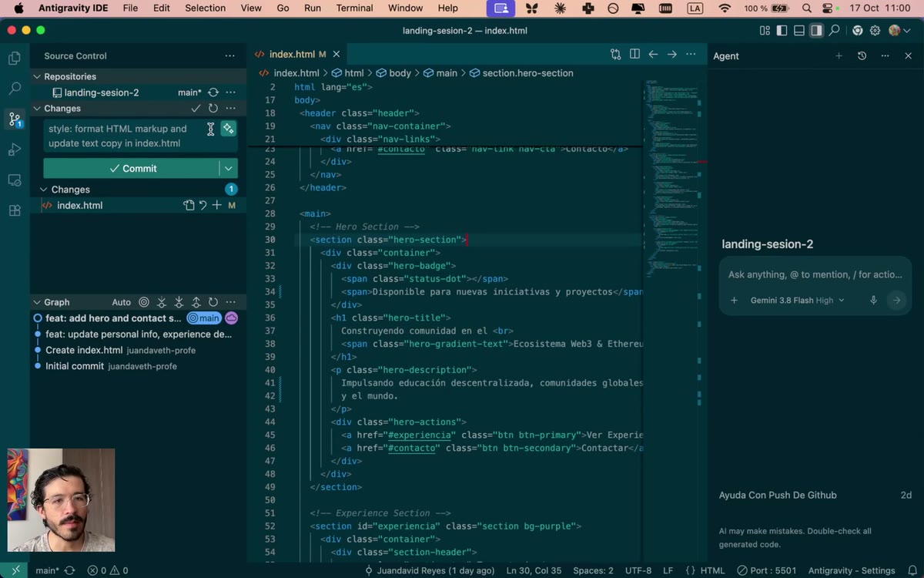Open the Explorer view in activity bar
This screenshot has height=578, width=924.
tap(14, 58)
